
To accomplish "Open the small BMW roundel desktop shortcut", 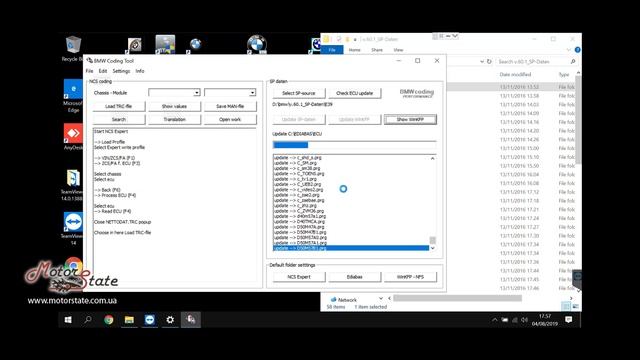I will (195, 44).
